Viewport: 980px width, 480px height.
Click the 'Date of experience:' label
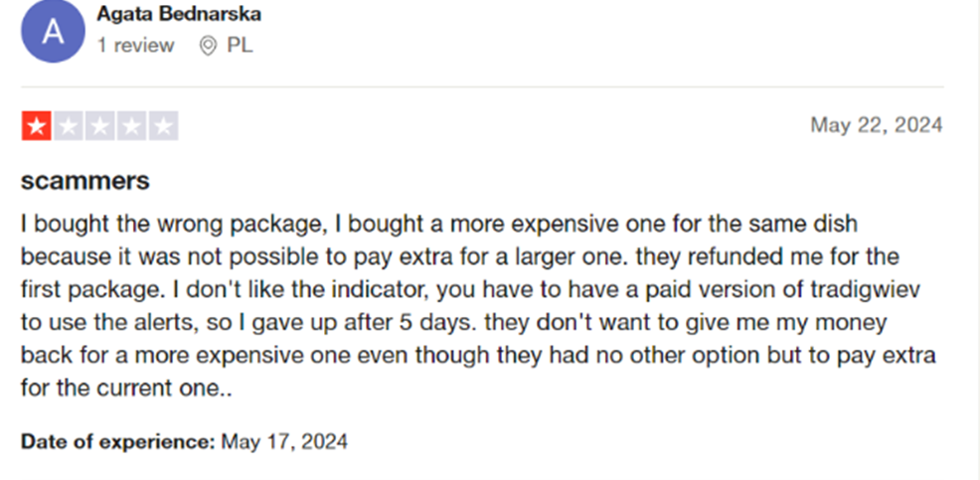[118, 441]
